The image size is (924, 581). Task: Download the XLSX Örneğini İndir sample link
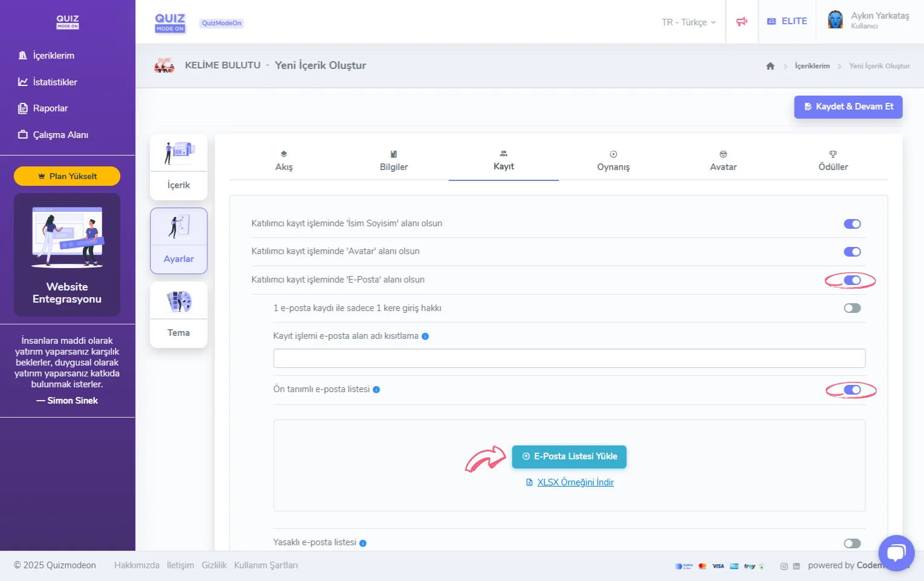tap(575, 482)
